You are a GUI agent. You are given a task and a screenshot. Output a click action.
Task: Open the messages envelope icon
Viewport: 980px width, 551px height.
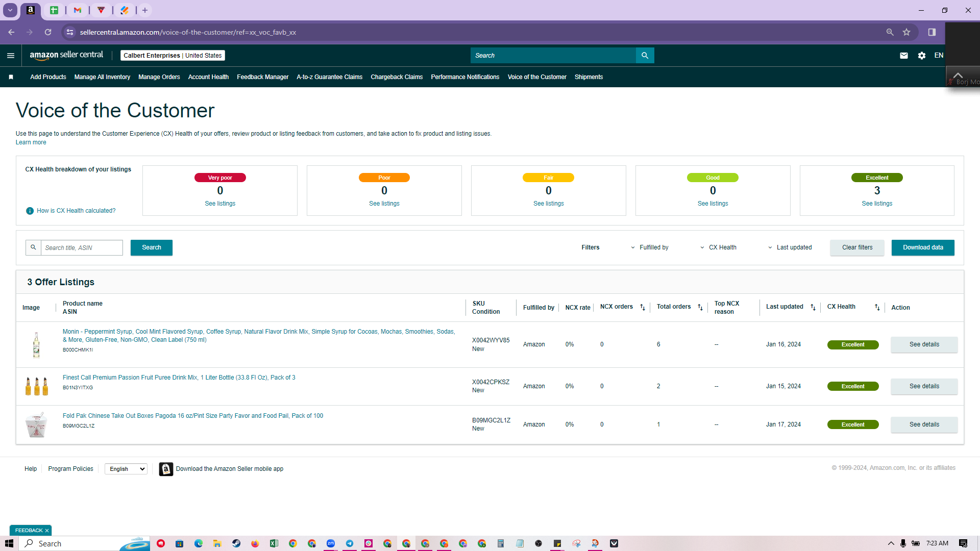tap(903, 56)
